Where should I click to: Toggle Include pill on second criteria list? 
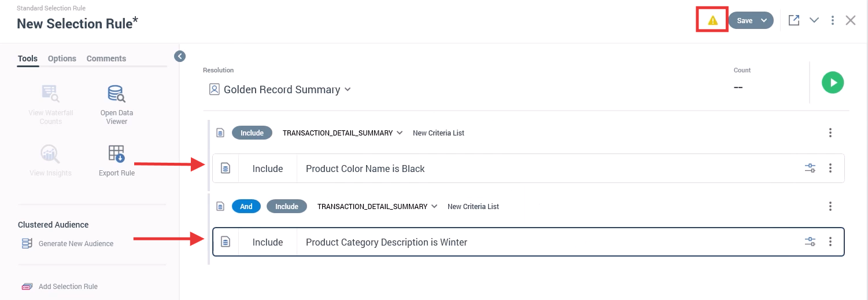tap(287, 207)
